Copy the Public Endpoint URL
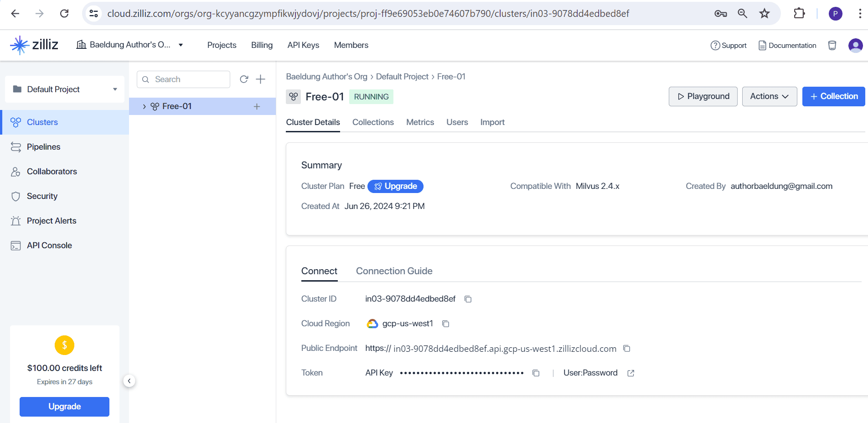 pyautogui.click(x=627, y=349)
